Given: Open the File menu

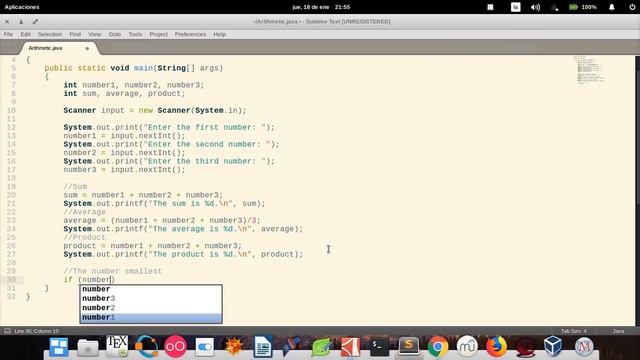Looking at the screenshot, I should tap(8, 34).
